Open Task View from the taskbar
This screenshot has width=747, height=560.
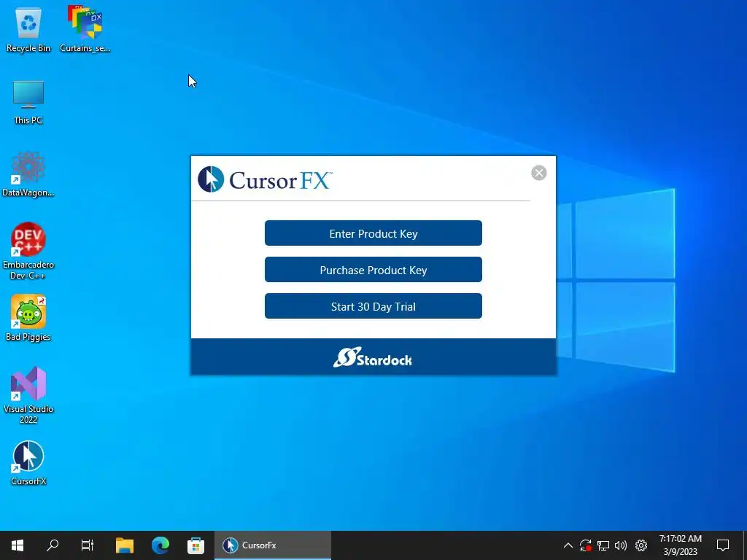pos(88,545)
